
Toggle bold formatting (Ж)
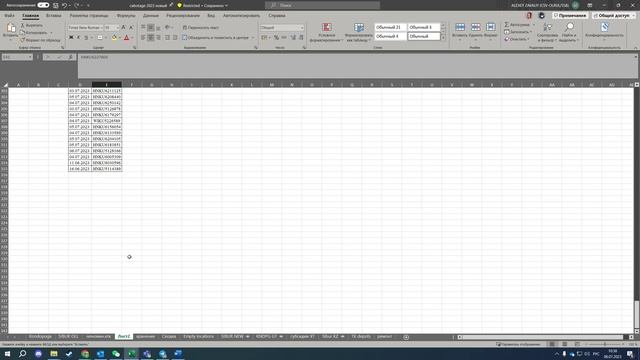71,38
